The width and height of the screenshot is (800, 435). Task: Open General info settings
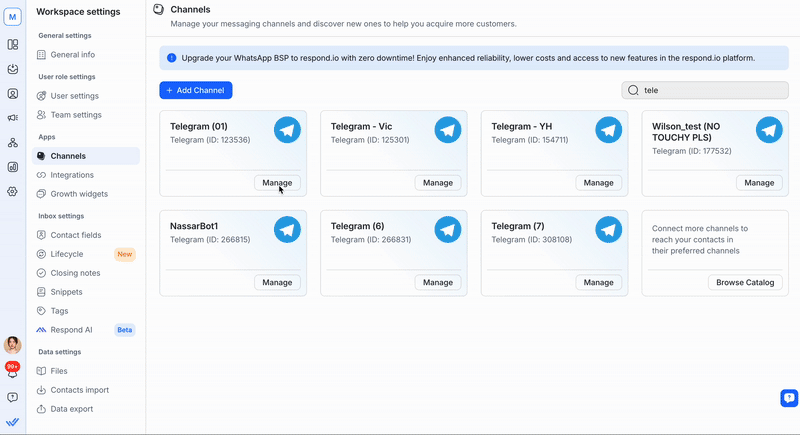coord(72,55)
